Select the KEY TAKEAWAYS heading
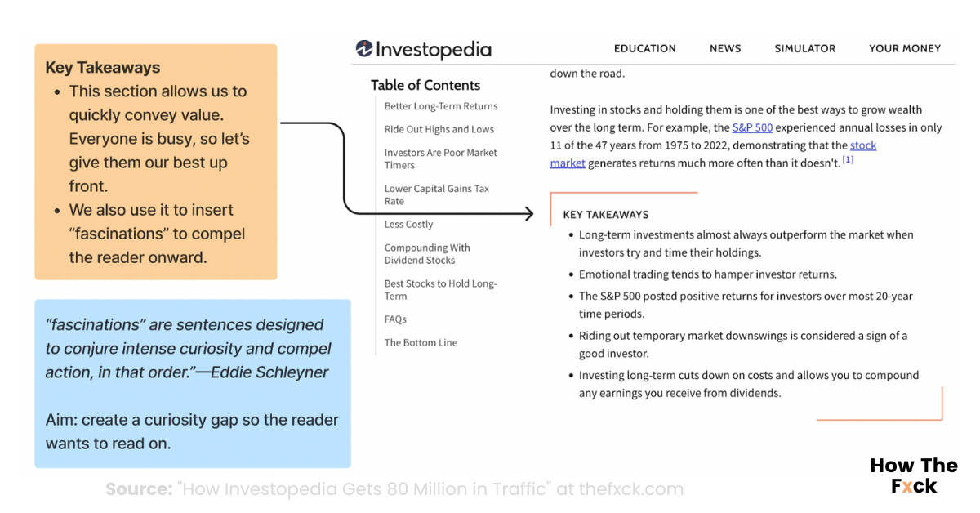 click(x=605, y=214)
